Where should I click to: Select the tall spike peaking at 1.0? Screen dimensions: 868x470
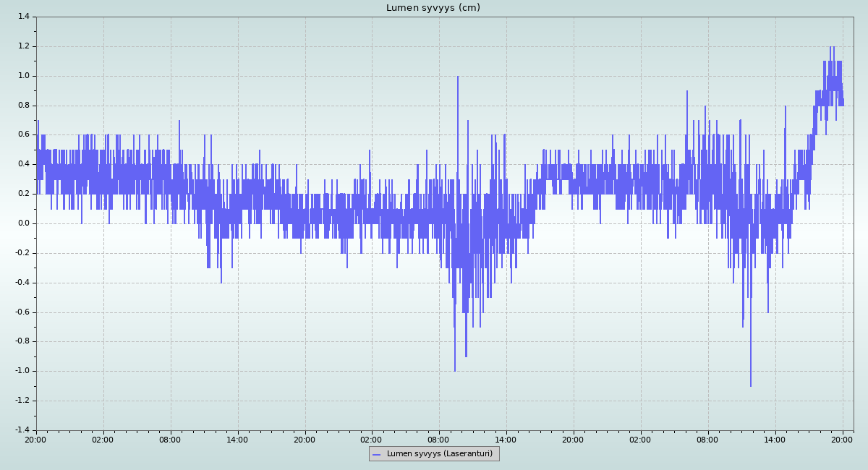[458, 80]
